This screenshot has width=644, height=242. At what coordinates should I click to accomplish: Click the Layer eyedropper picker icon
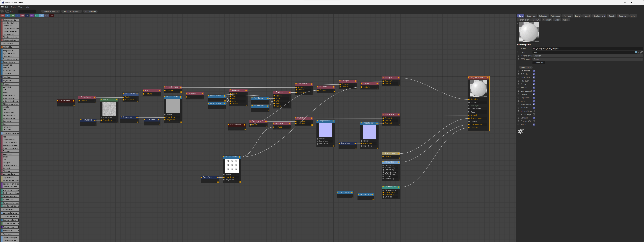click(641, 52)
